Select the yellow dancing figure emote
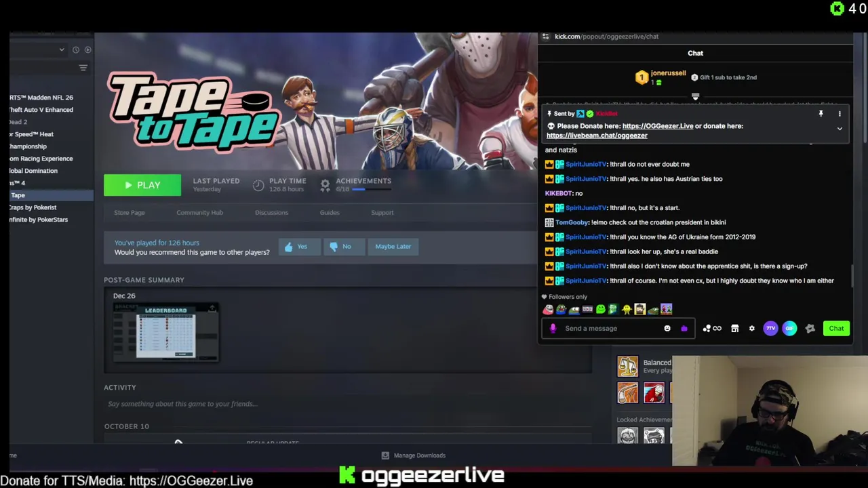This screenshot has width=868, height=488. [627, 310]
